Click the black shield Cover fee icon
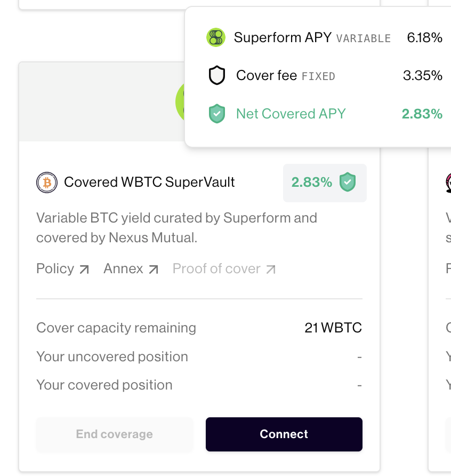Viewport: 451px width, 476px height. click(x=216, y=76)
